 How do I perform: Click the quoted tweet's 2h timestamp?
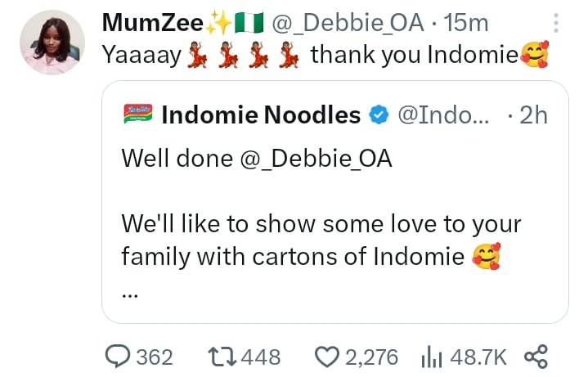point(532,116)
